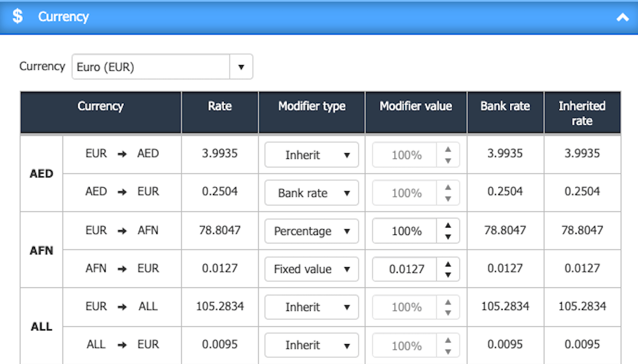Click the 0.0127 modifier value field
638x364 pixels.
point(405,269)
